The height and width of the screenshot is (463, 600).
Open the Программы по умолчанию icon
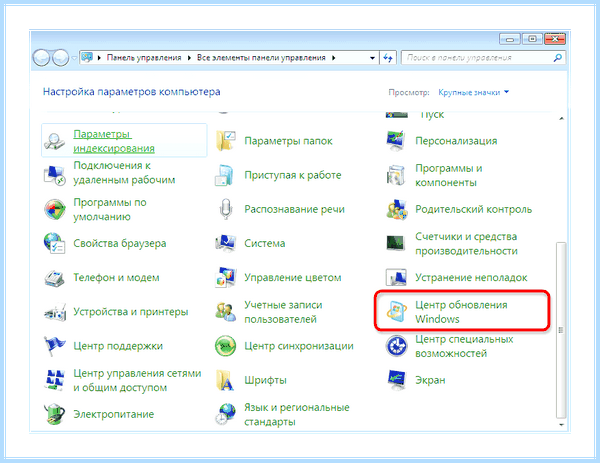[54, 209]
